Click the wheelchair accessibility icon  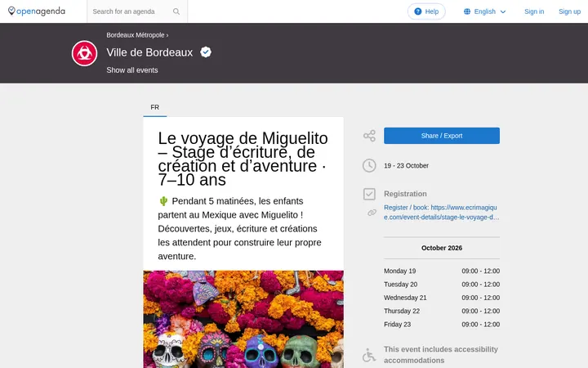pos(369,355)
